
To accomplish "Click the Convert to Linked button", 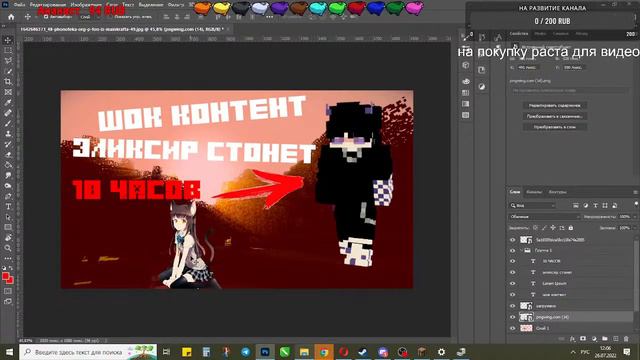I will click(x=555, y=116).
